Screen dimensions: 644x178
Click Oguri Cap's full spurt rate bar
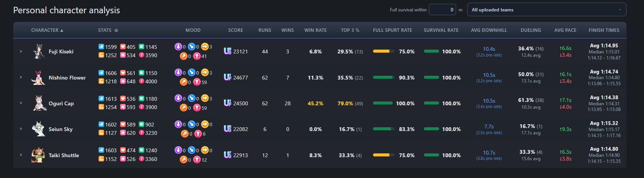(x=383, y=103)
